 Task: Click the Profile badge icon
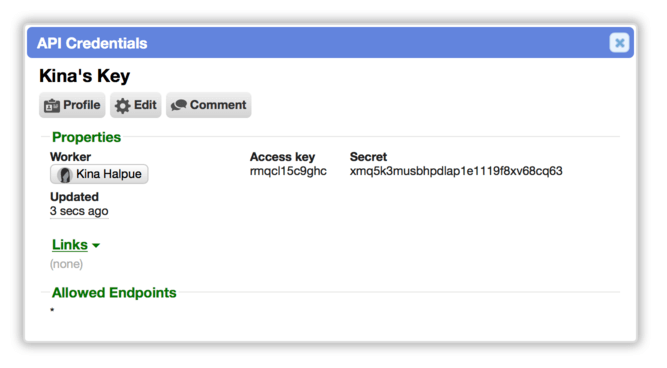(52, 106)
